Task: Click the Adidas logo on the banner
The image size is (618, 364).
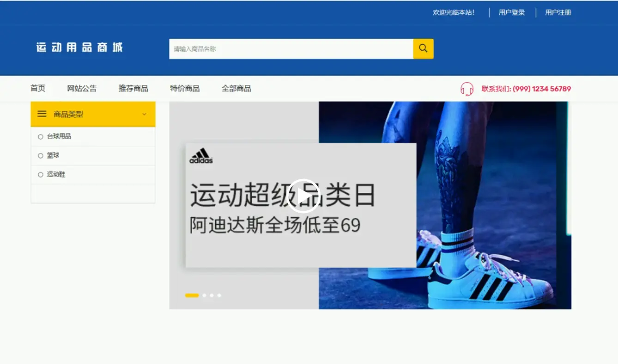Action: pos(201,156)
